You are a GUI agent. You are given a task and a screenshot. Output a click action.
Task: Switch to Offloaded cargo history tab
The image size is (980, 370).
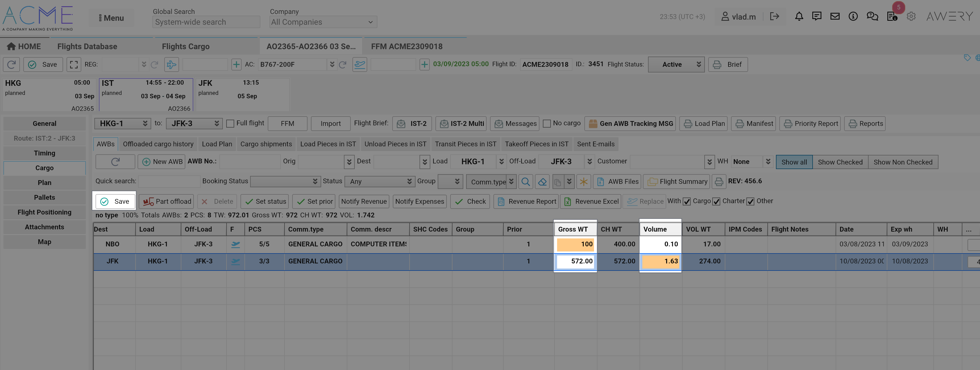158,144
